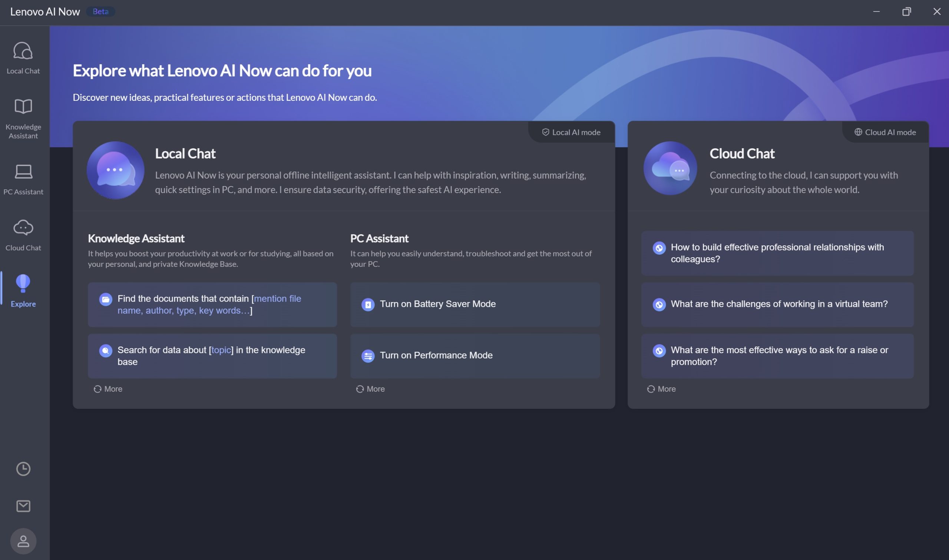Choose the Find the documents prompt
This screenshot has width=949, height=560.
pyautogui.click(x=212, y=304)
